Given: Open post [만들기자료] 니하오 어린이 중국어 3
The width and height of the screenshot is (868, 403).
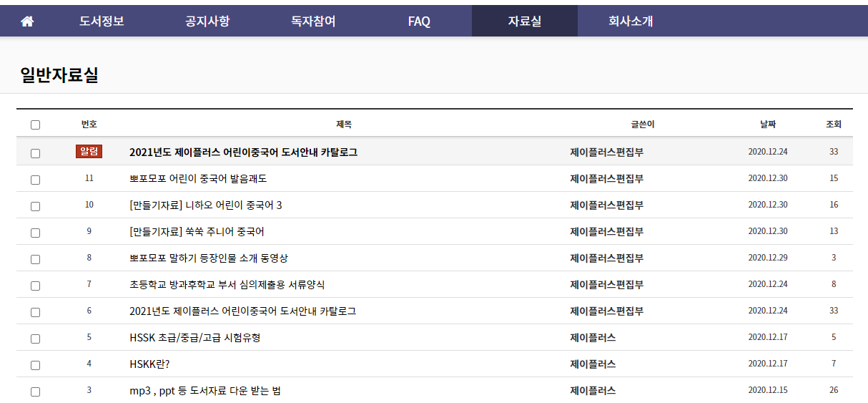Looking at the screenshot, I should (206, 205).
